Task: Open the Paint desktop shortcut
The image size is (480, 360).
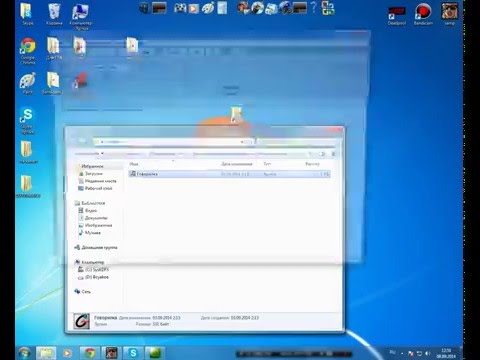Action: point(28,83)
